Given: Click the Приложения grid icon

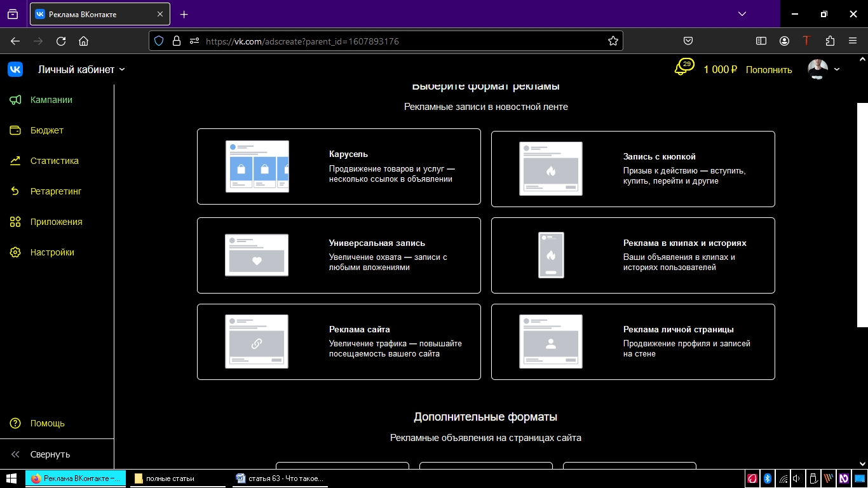Looking at the screenshot, I should click(16, 222).
